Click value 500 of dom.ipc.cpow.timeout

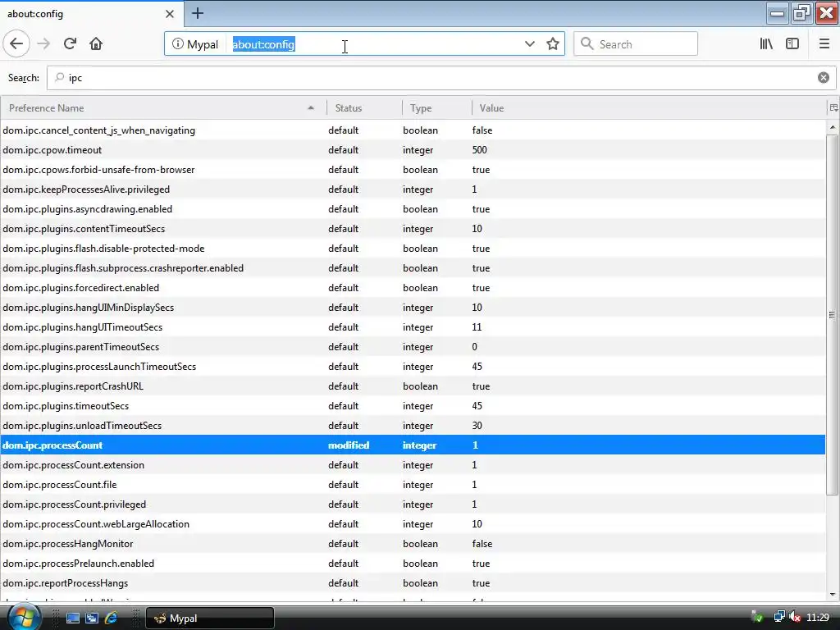click(x=479, y=150)
